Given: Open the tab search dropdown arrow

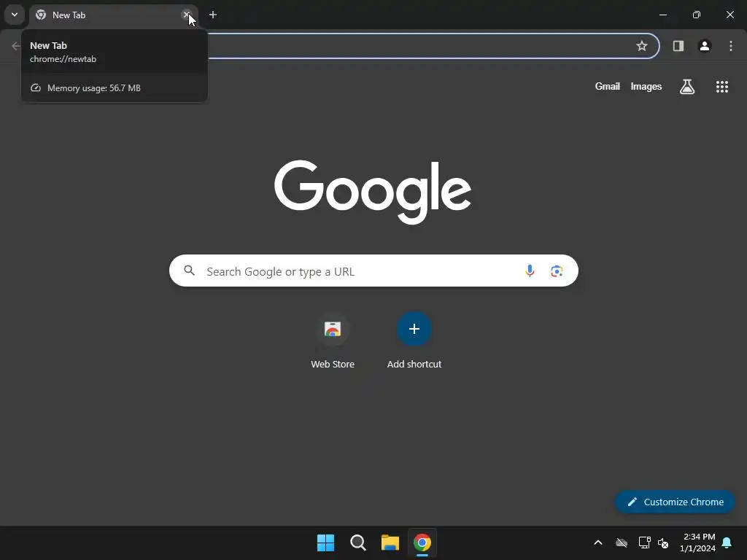Looking at the screenshot, I should (x=15, y=15).
